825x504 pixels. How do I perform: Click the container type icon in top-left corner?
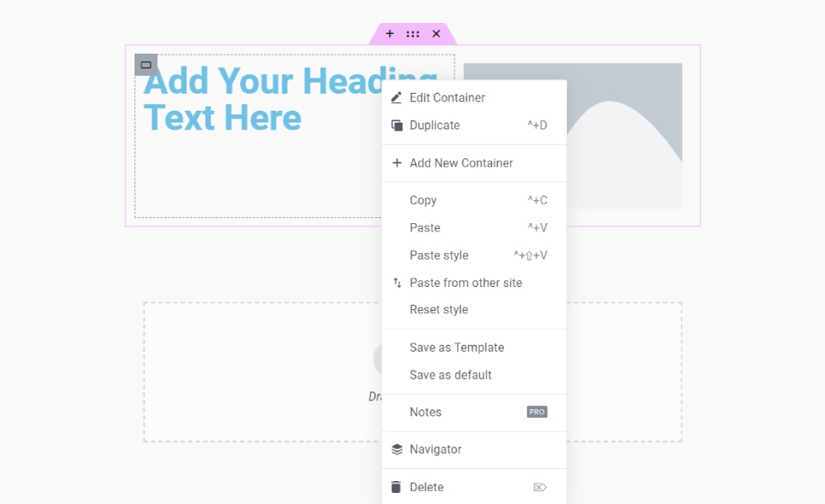coord(145,64)
